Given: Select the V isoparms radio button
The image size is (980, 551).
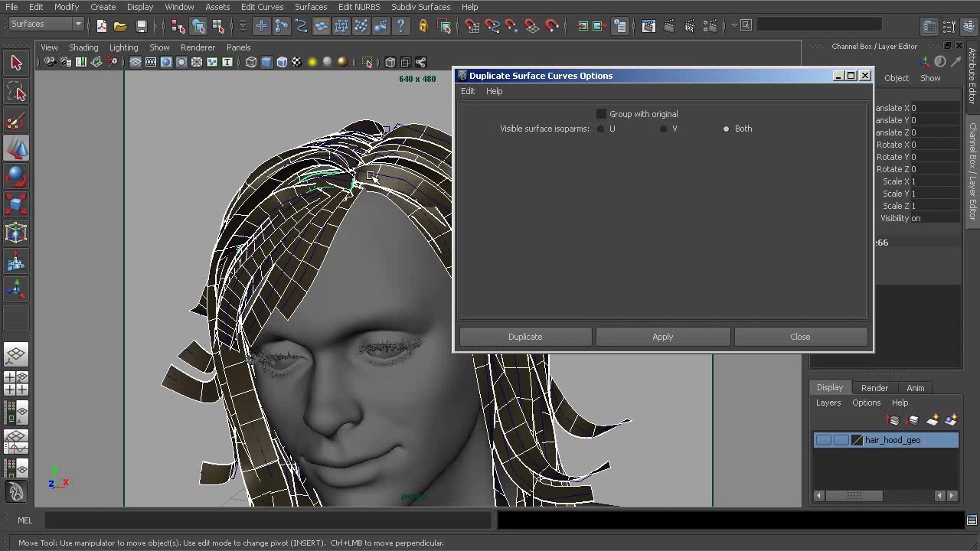Looking at the screenshot, I should [x=663, y=129].
